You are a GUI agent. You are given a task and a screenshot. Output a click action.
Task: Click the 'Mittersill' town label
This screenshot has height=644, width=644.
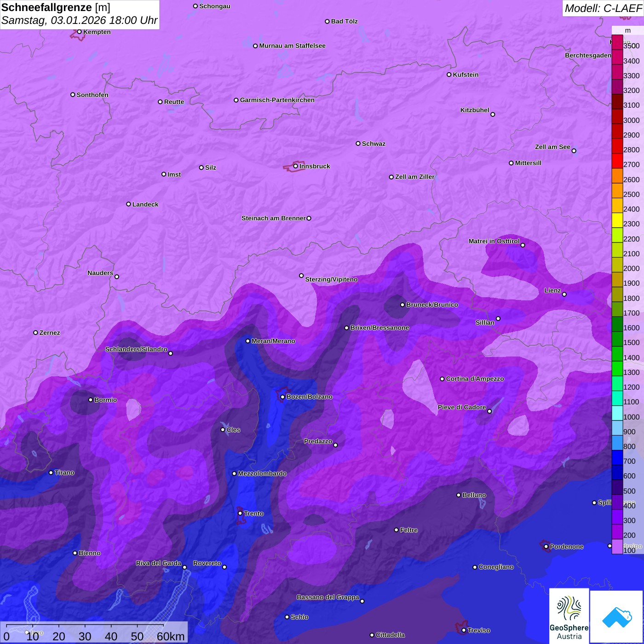[529, 163]
